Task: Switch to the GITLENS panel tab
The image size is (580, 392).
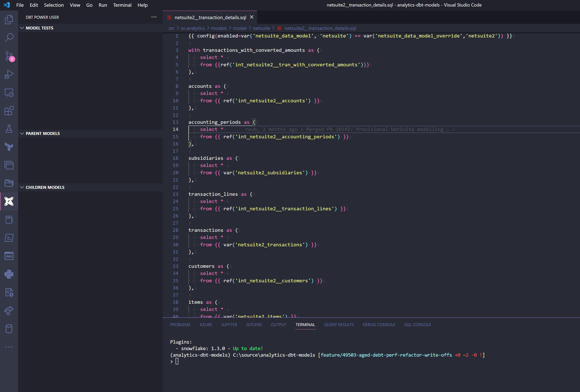Action: pos(254,325)
